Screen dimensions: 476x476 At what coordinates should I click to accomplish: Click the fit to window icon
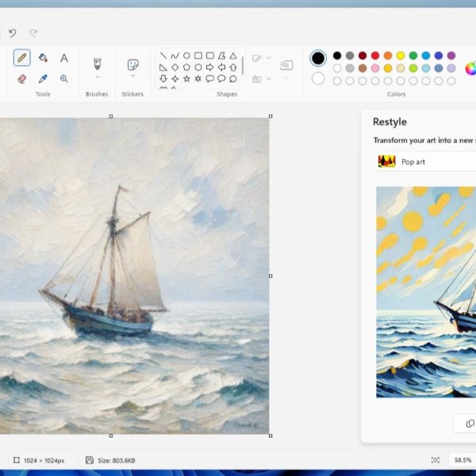click(x=435, y=460)
